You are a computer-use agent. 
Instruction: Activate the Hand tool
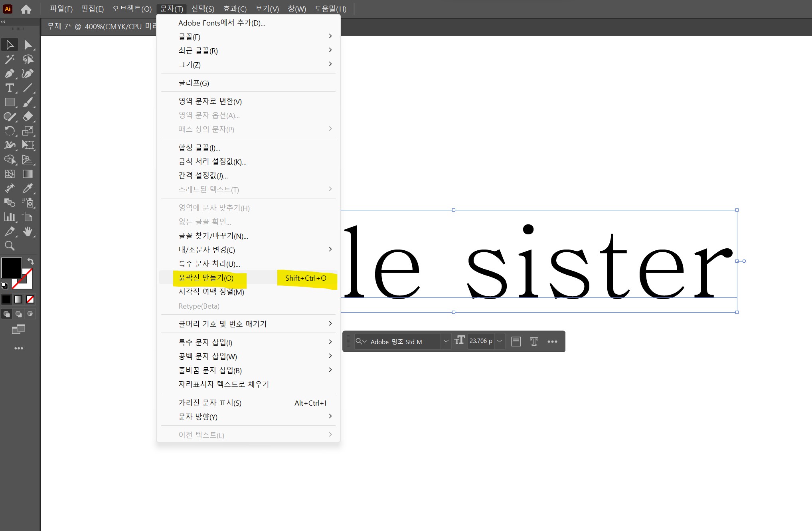pos(28,232)
